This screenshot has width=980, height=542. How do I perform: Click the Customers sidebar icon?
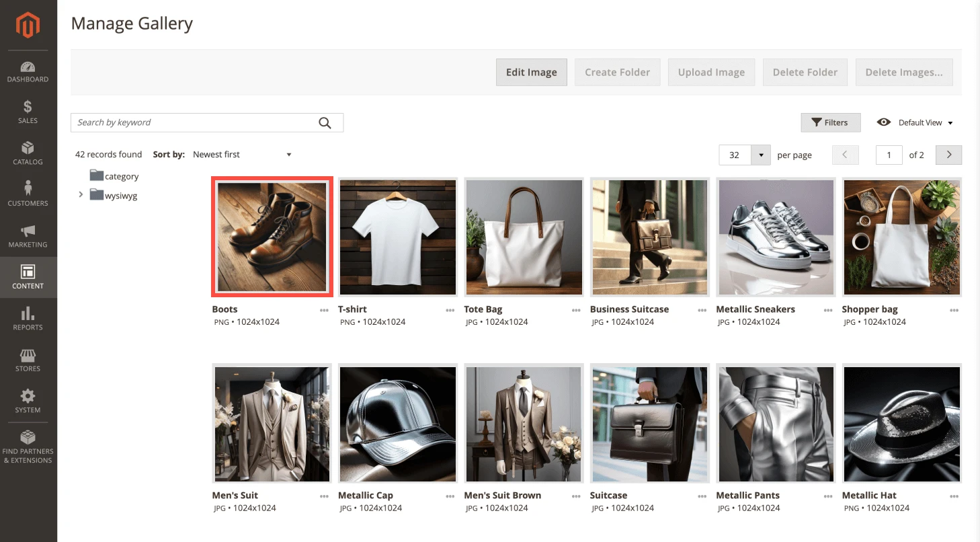coord(28,194)
